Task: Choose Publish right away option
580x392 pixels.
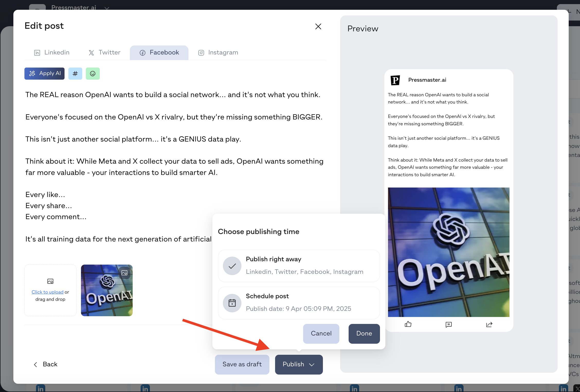Action: tap(299, 266)
